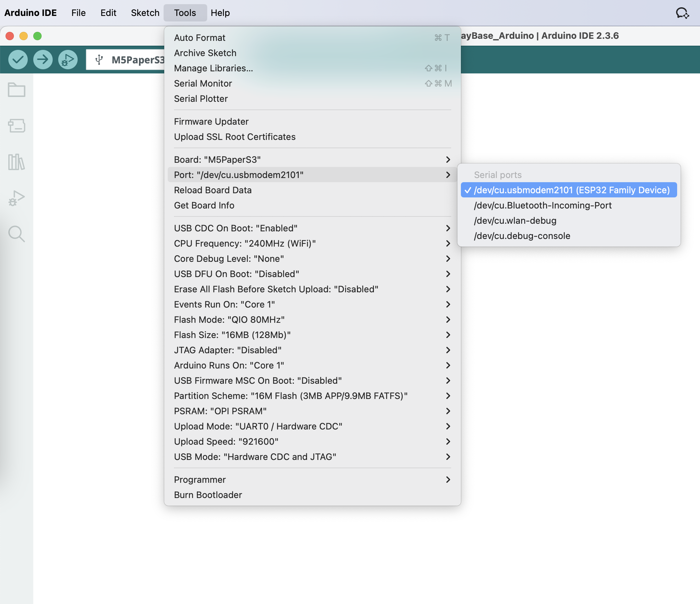This screenshot has width=700, height=604.
Task: Expand Core Debug Level submenu
Action: coord(312,259)
